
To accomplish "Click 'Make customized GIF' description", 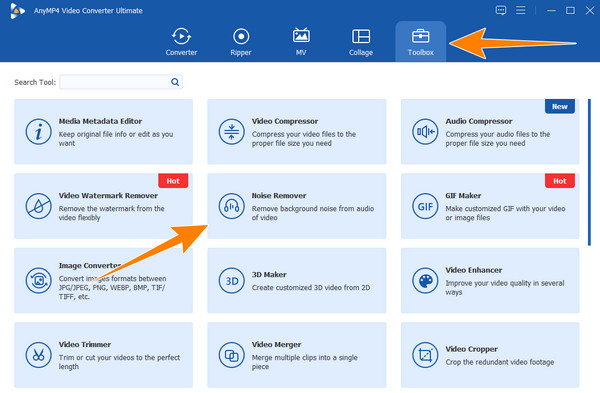I will [x=505, y=213].
